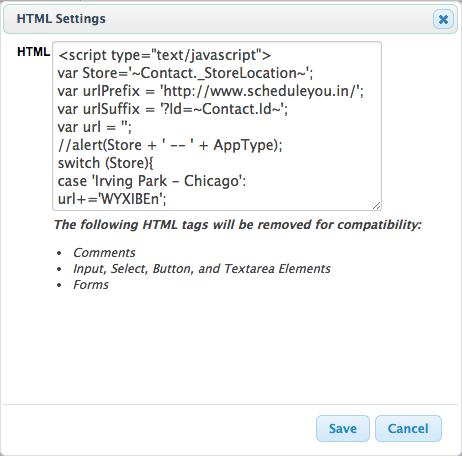Select the Forms bullet item
462x456 pixels.
pyautogui.click(x=91, y=285)
